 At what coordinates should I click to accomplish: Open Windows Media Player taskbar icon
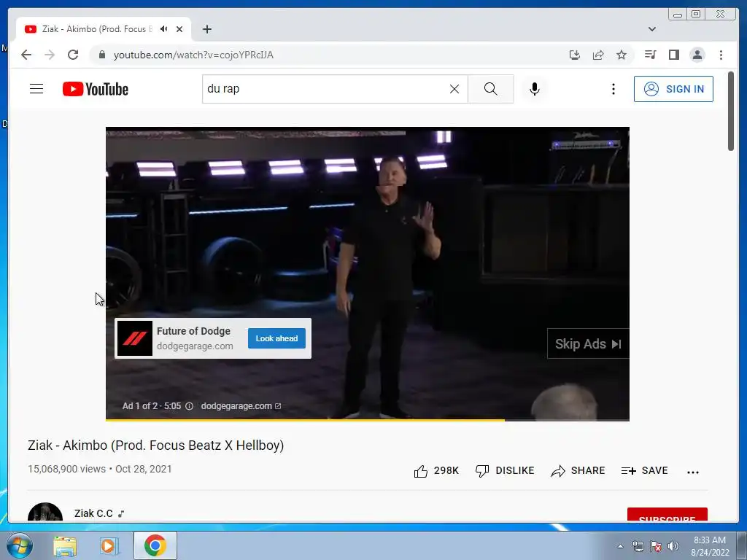coord(109,545)
